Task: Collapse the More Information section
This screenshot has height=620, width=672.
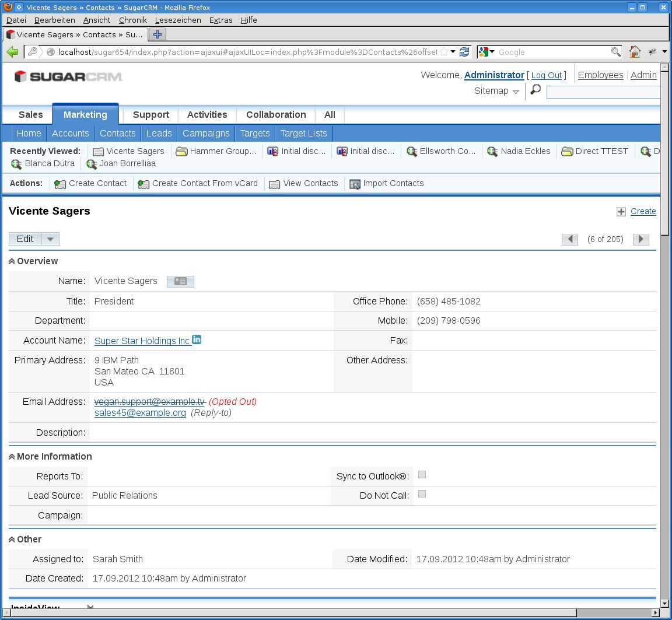Action: coord(12,457)
